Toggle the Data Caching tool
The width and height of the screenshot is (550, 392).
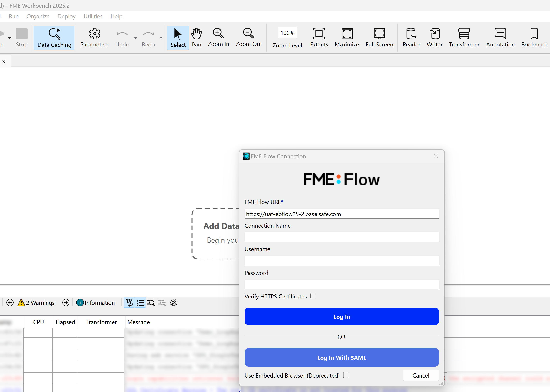click(x=54, y=37)
